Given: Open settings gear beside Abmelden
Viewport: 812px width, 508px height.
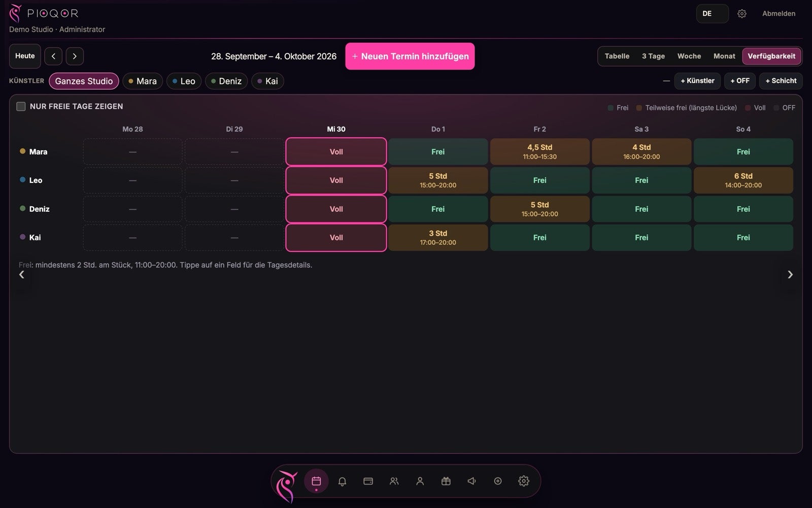Looking at the screenshot, I should (x=741, y=14).
